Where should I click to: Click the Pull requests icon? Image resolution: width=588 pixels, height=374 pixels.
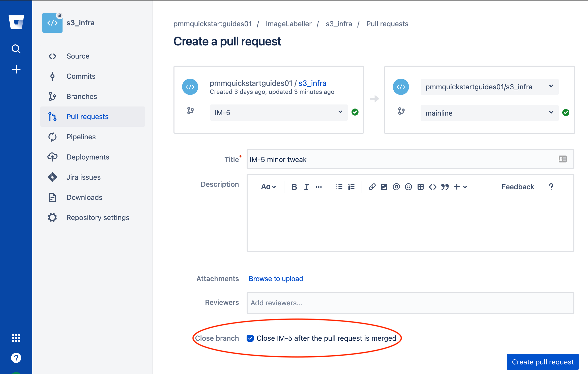click(x=52, y=116)
